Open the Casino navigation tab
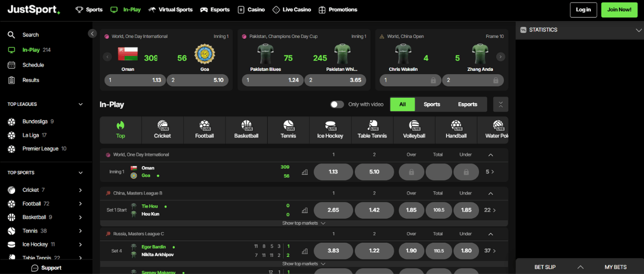Image resolution: width=644 pixels, height=274 pixels. coord(251,10)
